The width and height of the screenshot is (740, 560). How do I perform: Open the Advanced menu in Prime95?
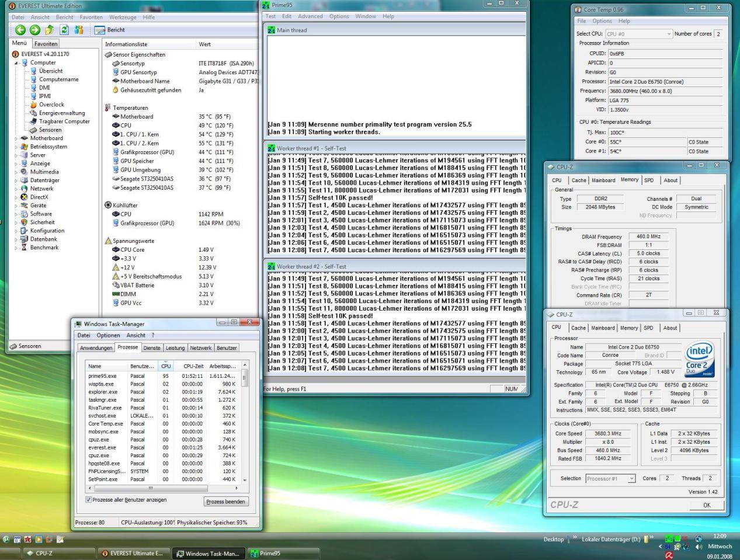click(x=310, y=16)
